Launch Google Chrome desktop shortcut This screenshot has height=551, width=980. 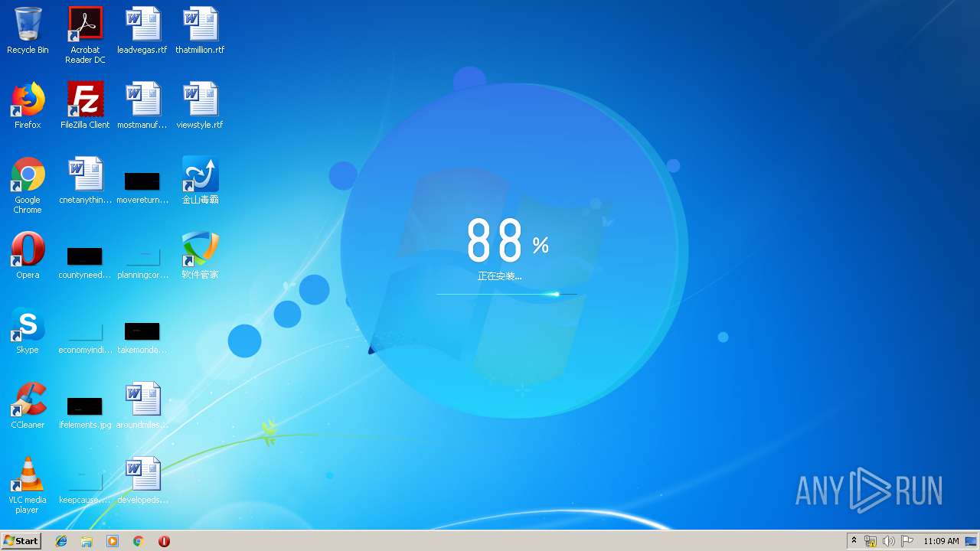point(28,185)
